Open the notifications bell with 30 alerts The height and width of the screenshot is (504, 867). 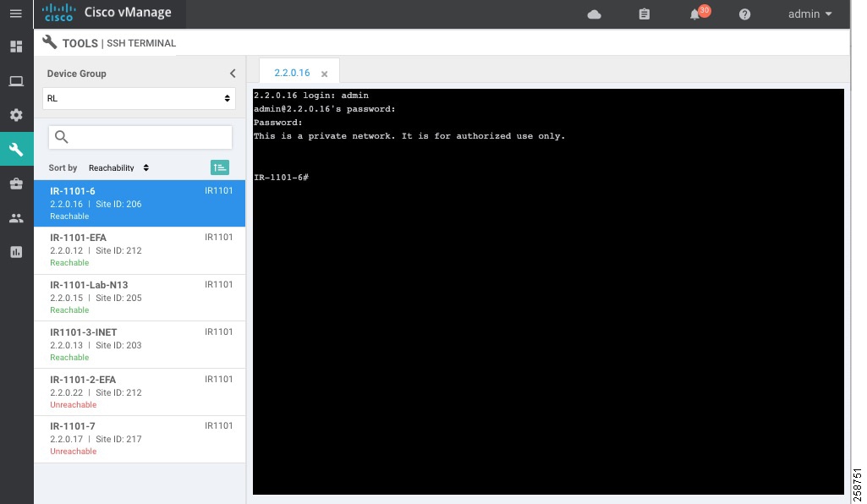(699, 13)
